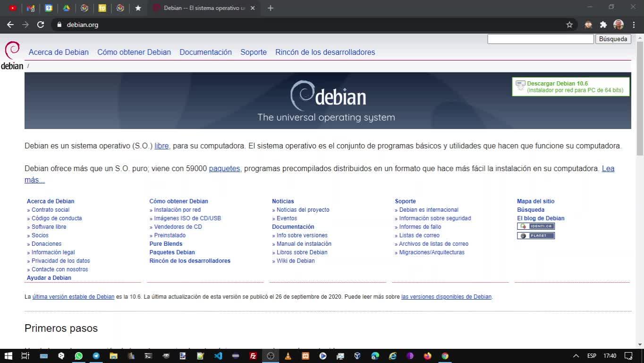Open the Donaciones link
The height and width of the screenshot is (363, 644).
[46, 244]
